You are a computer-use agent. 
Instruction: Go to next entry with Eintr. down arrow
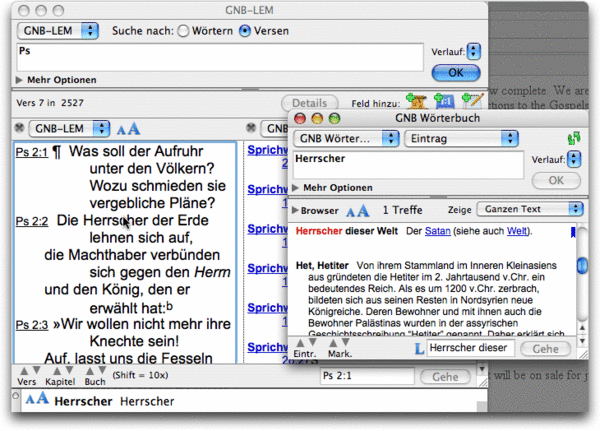click(x=313, y=342)
